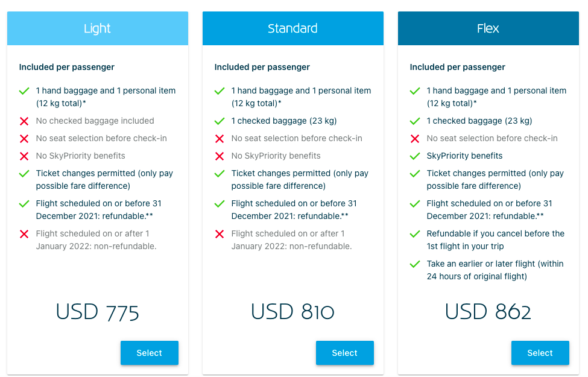The width and height of the screenshot is (588, 377).
Task: Click green check for Standard checked baggage 23 kg
Action: [x=220, y=121]
